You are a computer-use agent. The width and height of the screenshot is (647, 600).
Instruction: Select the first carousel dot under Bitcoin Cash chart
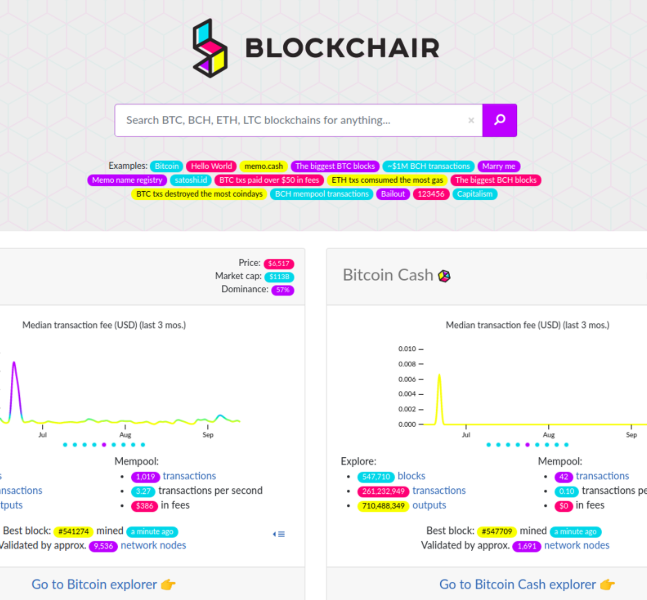click(x=486, y=444)
